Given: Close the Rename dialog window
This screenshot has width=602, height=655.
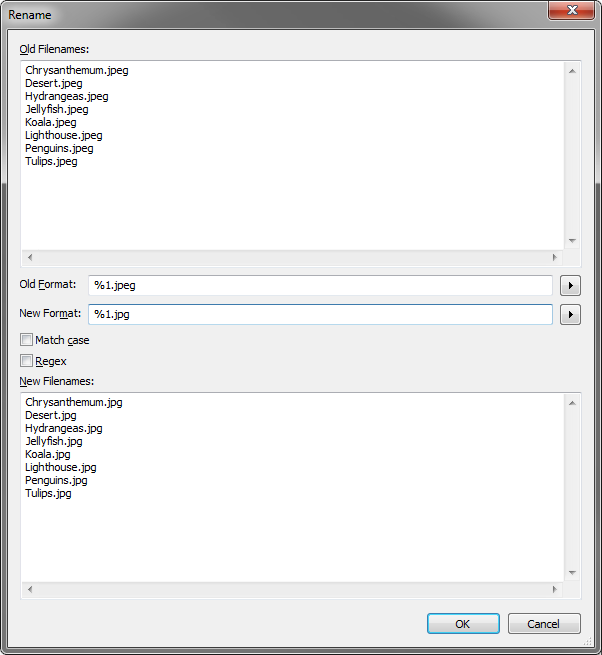Looking at the screenshot, I should [x=572, y=10].
